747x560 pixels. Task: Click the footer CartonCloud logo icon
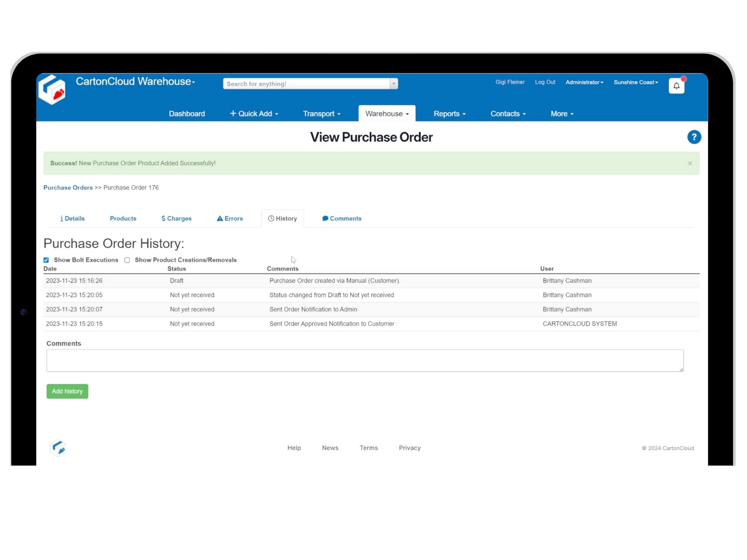(58, 448)
